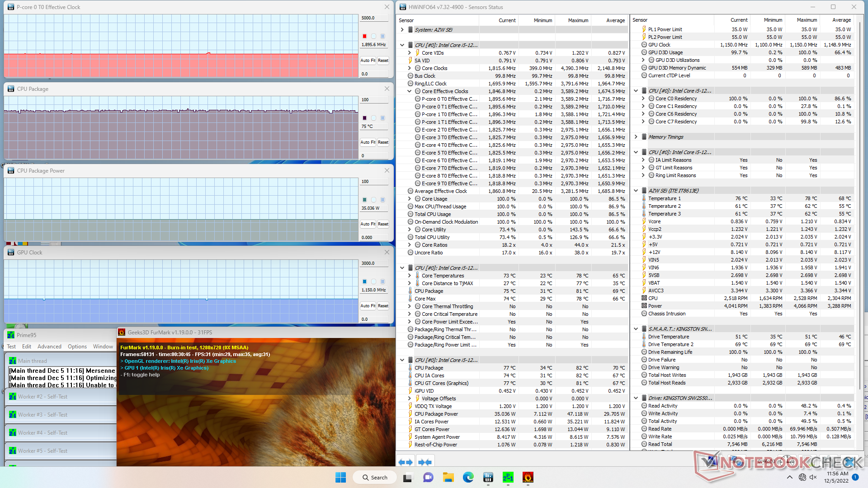Click the FurMark icon in its title bar
The height and width of the screenshot is (488, 868).
[122, 332]
